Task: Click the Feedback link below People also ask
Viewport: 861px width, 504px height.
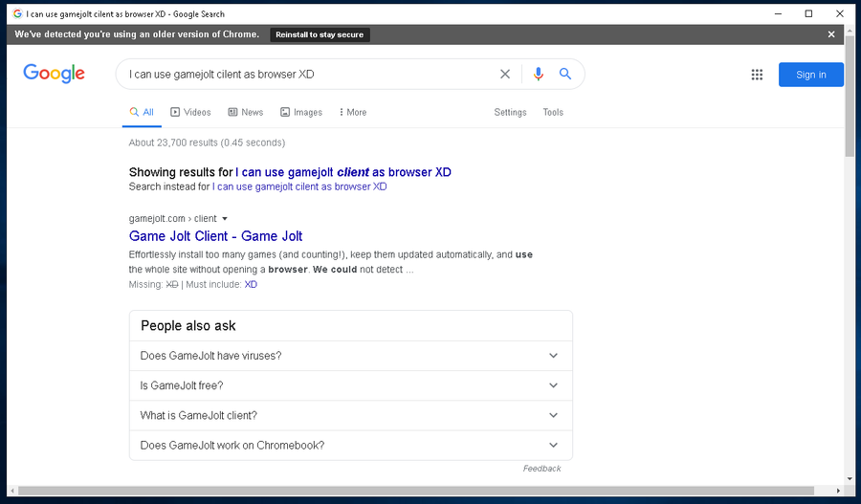Action: pos(542,469)
